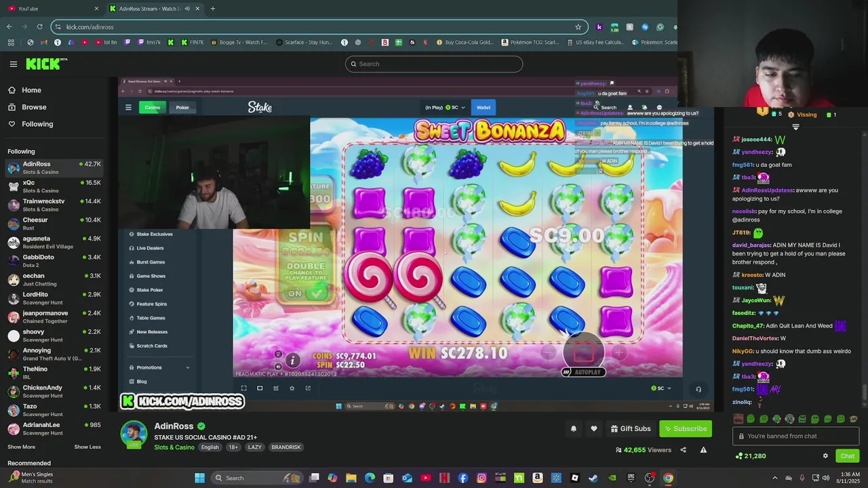Turn on AdinRoss notifications with the bell icon
Viewport: 868px width, 488px height.
click(574, 428)
